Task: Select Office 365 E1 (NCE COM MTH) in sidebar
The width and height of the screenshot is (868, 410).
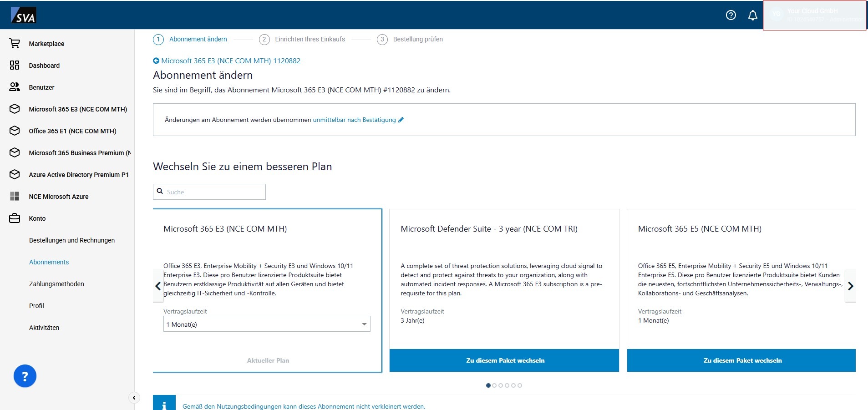Action: tap(72, 131)
